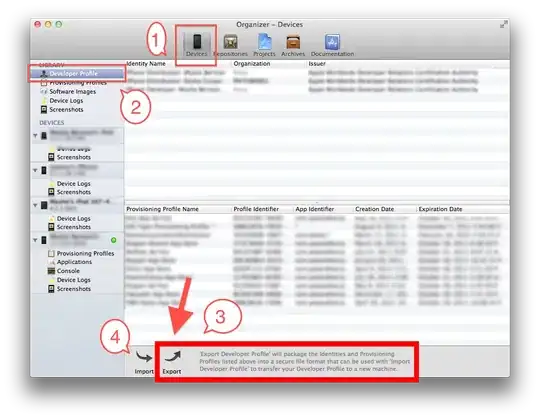Toggle full screen with title bar arrows icon

(503, 24)
